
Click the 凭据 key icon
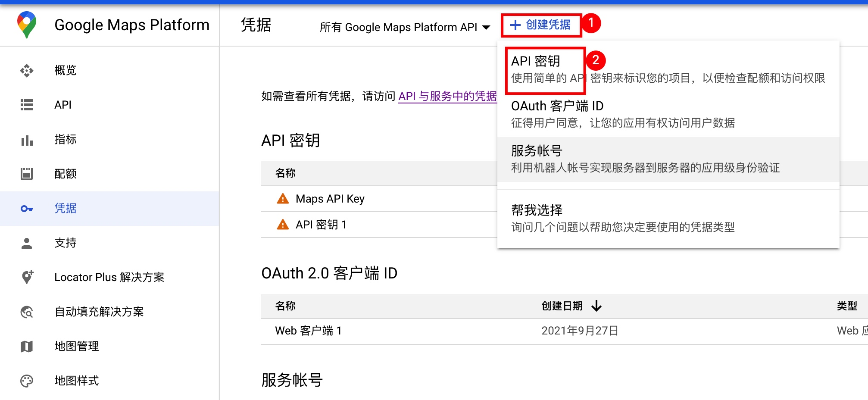(x=27, y=209)
